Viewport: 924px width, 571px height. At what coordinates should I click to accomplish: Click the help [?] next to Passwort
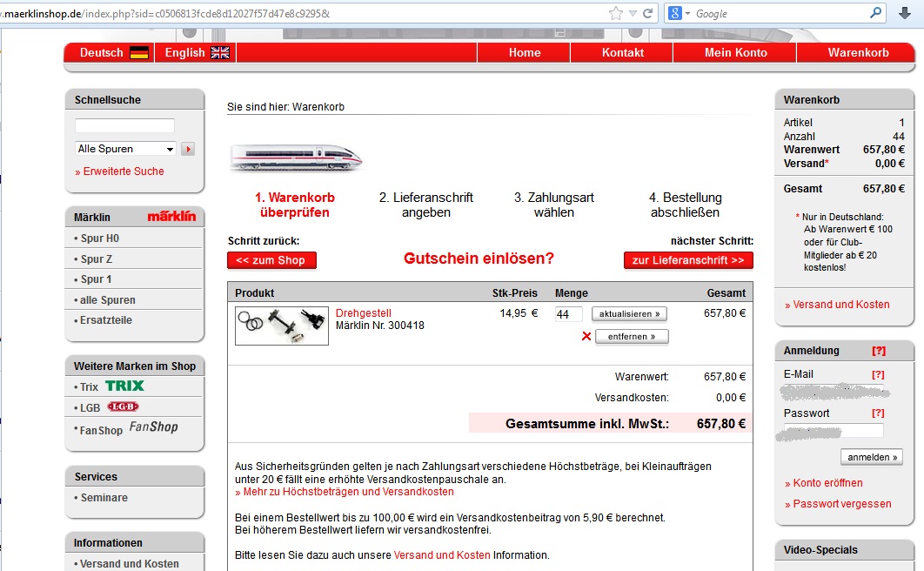coord(878,413)
